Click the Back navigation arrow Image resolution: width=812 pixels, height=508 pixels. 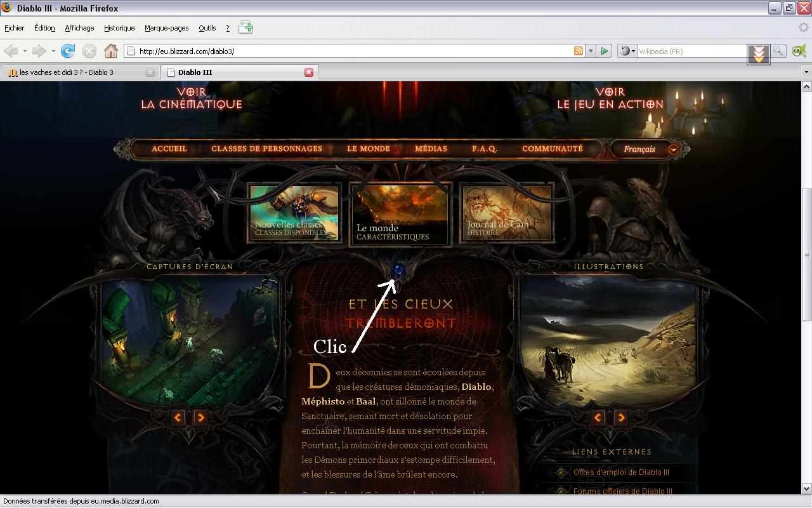(x=11, y=51)
